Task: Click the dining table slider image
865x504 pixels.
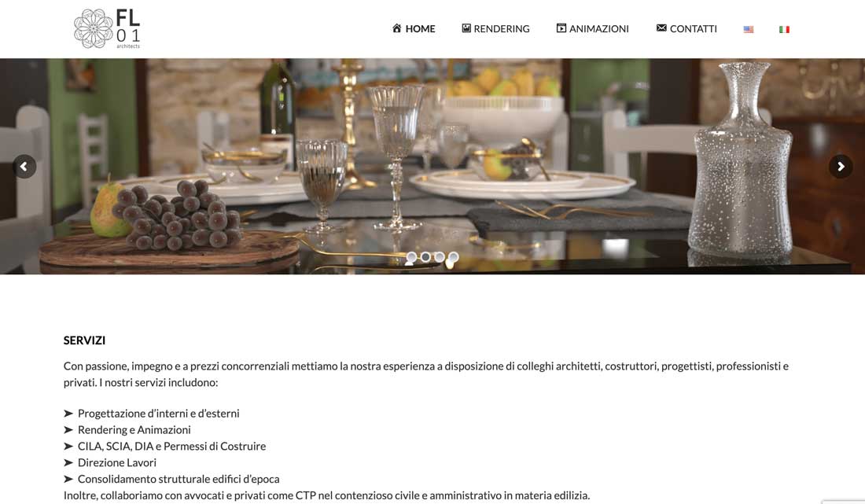Action: pyautogui.click(x=432, y=167)
